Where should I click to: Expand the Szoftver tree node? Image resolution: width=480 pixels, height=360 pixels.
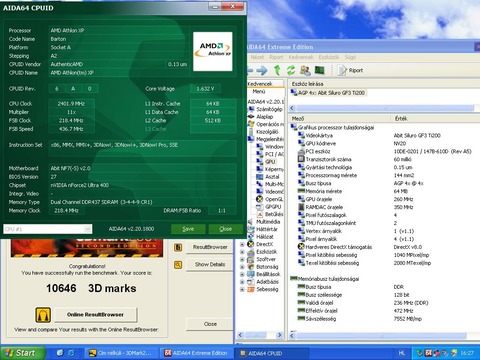coord(242,259)
